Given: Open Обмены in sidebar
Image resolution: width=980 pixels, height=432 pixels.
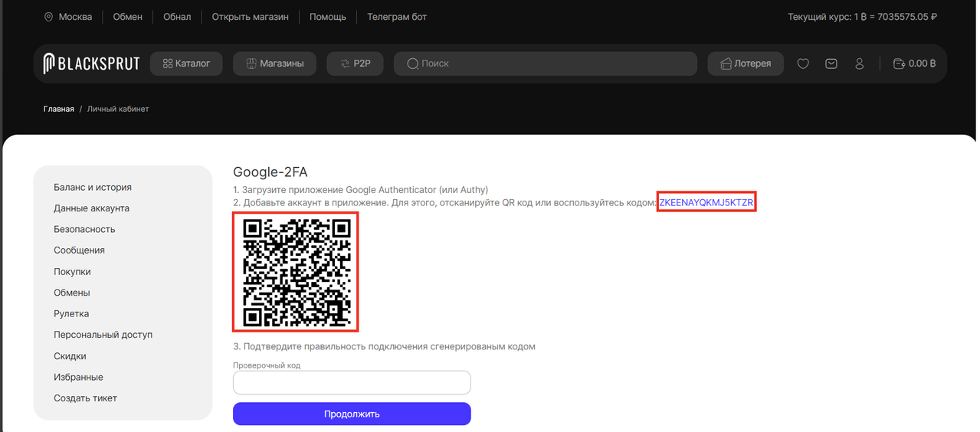Looking at the screenshot, I should coord(72,293).
